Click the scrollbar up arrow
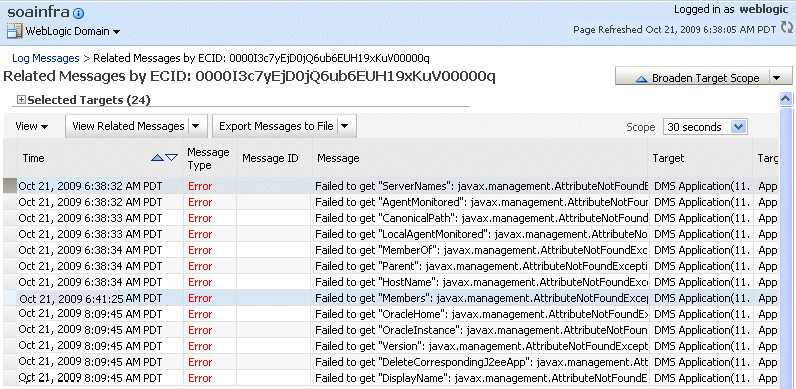Image resolution: width=796 pixels, height=389 pixels. click(786, 100)
